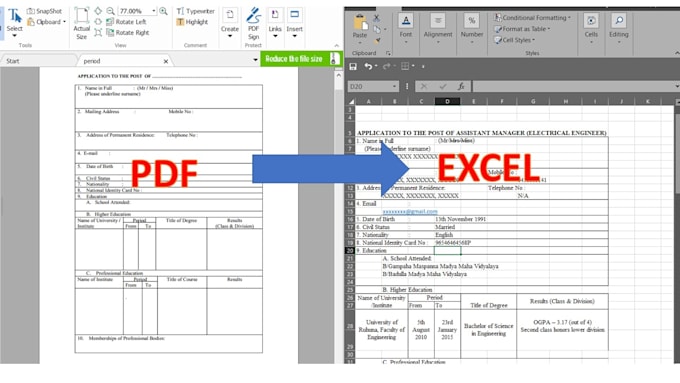
Task: Activate the SnapShot tool
Action: pyautogui.click(x=44, y=11)
